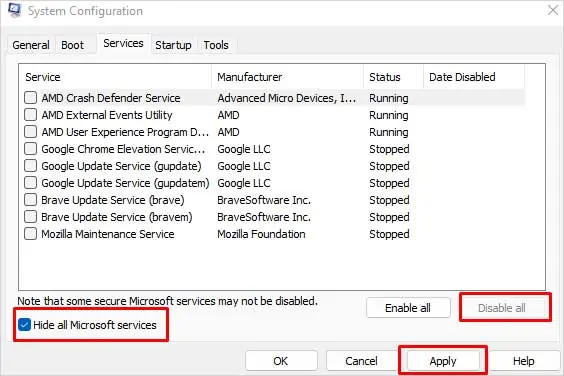Screen dimensions: 564x376
Task: Click Google LLC cell in Chrome Elevation row
Action: (x=244, y=149)
